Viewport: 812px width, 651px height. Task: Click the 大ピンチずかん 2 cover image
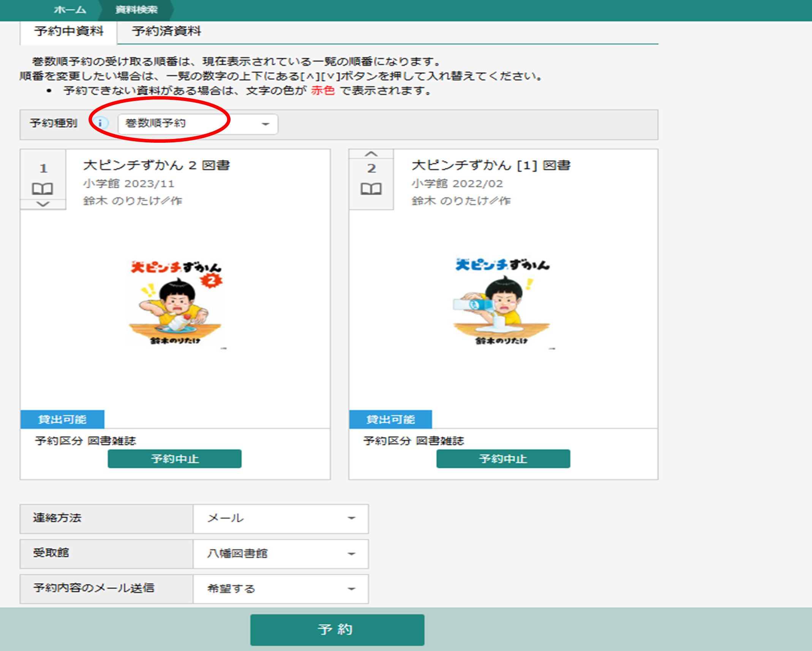[176, 304]
